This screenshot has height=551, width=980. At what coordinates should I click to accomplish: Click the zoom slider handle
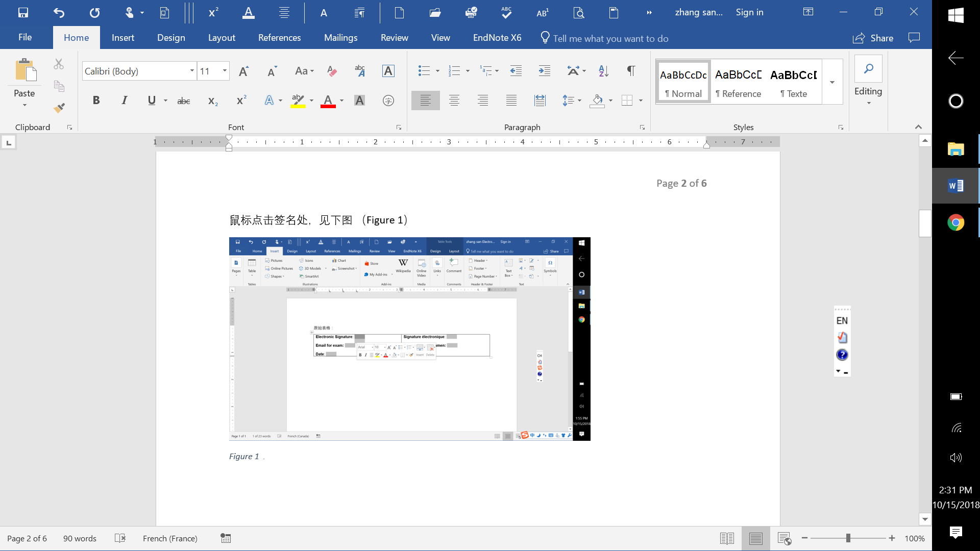(848, 538)
